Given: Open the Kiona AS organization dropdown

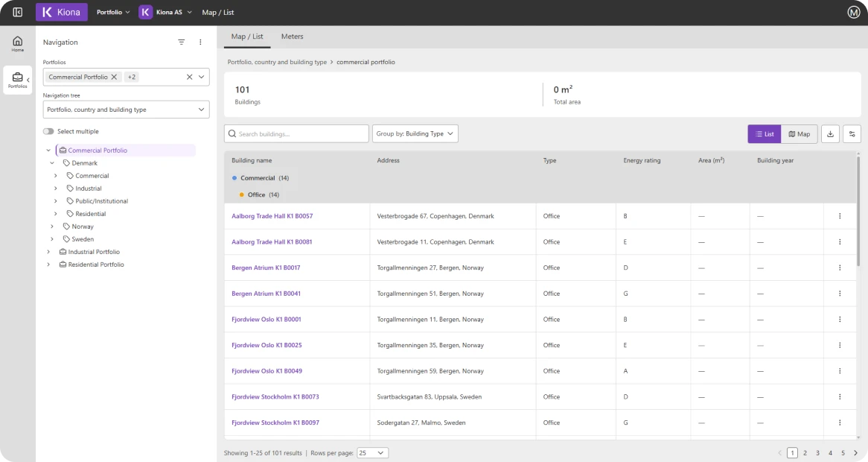Looking at the screenshot, I should pyautogui.click(x=173, y=12).
